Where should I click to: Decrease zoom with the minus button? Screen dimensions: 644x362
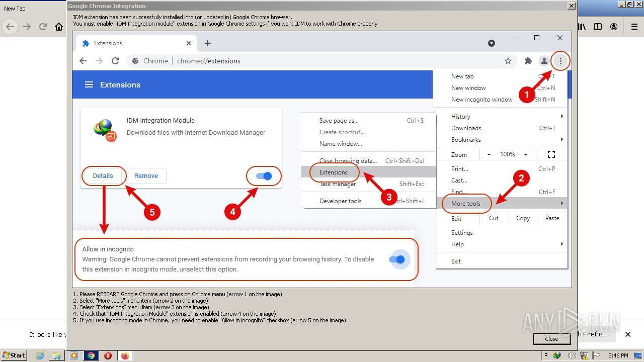(489, 154)
